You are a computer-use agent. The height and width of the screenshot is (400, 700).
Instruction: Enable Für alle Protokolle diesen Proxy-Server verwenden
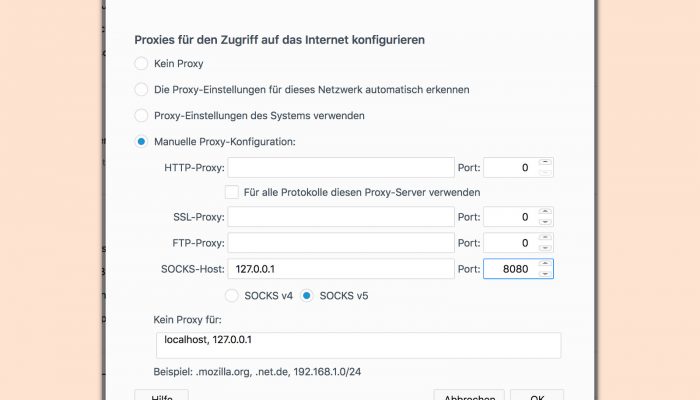[231, 192]
